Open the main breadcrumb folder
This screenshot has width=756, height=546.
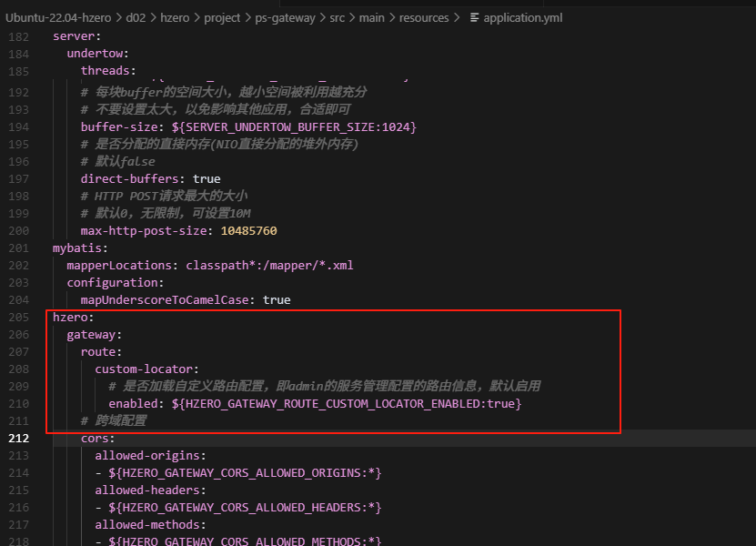click(x=372, y=18)
